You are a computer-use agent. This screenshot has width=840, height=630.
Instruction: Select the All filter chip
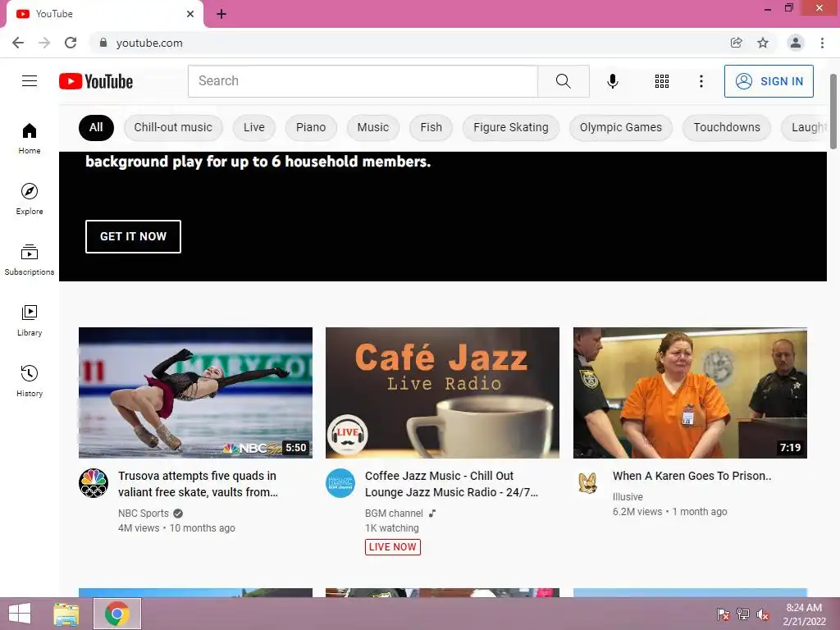(96, 127)
